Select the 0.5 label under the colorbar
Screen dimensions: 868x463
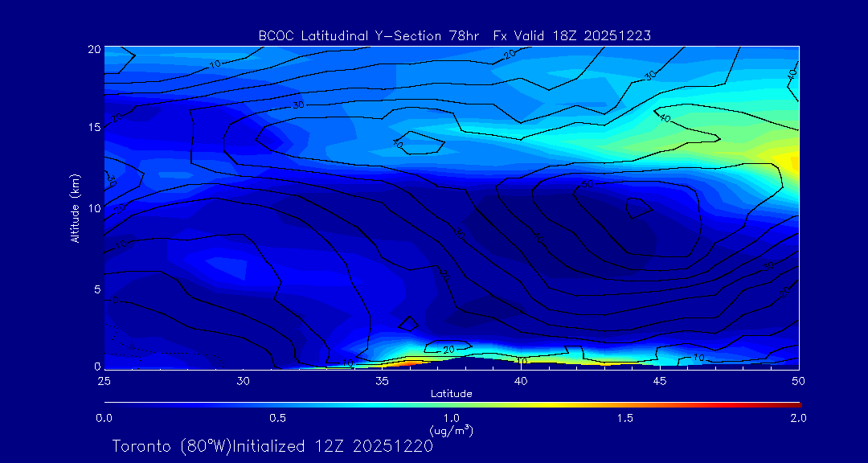278,418
